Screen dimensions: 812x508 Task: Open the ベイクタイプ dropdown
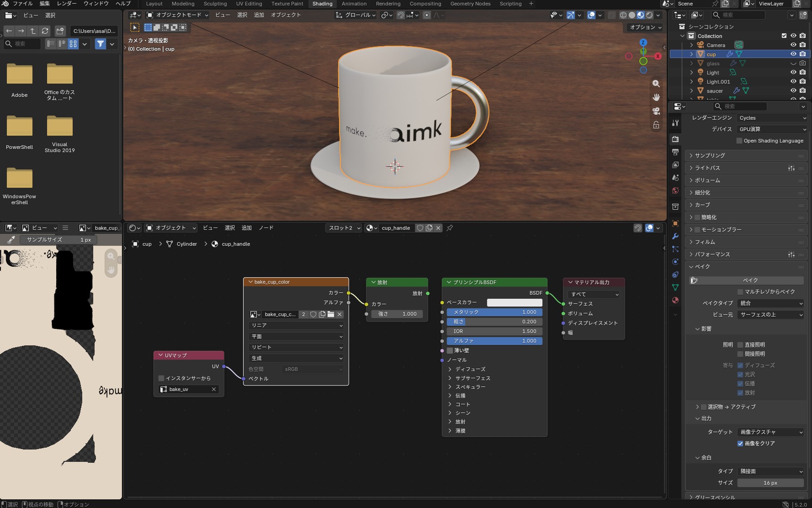770,303
